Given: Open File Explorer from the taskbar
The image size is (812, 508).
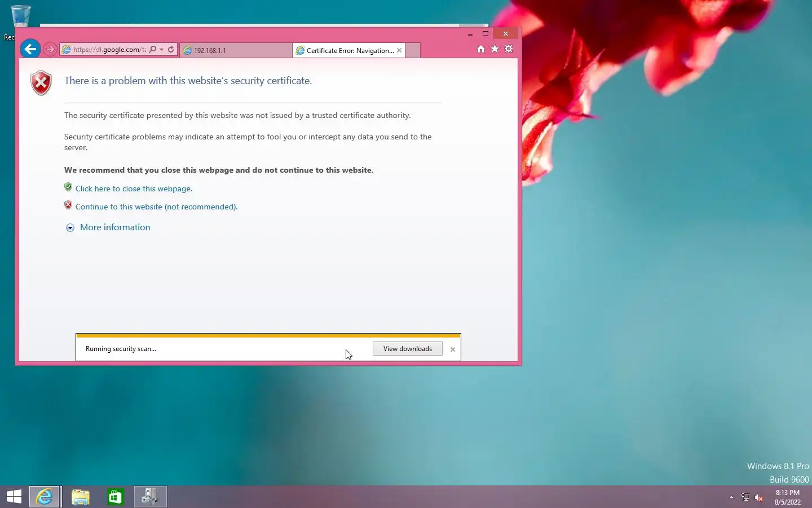Looking at the screenshot, I should (81, 497).
